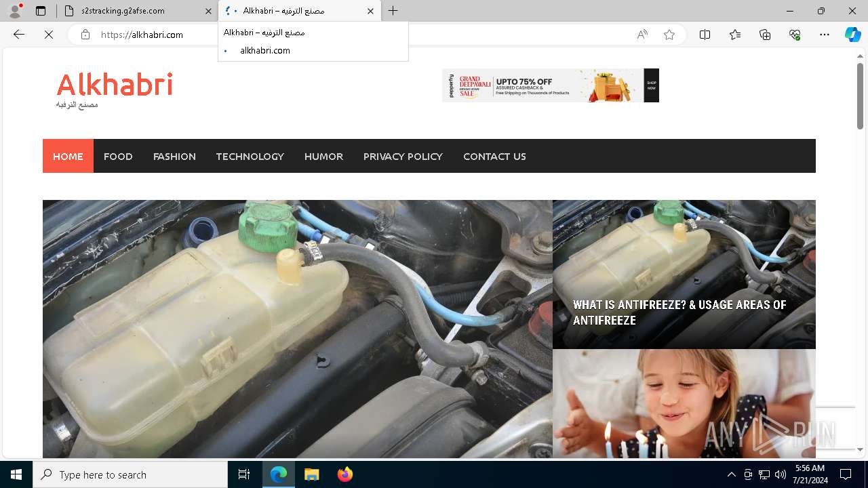Open the Windows Start menu

[16, 474]
